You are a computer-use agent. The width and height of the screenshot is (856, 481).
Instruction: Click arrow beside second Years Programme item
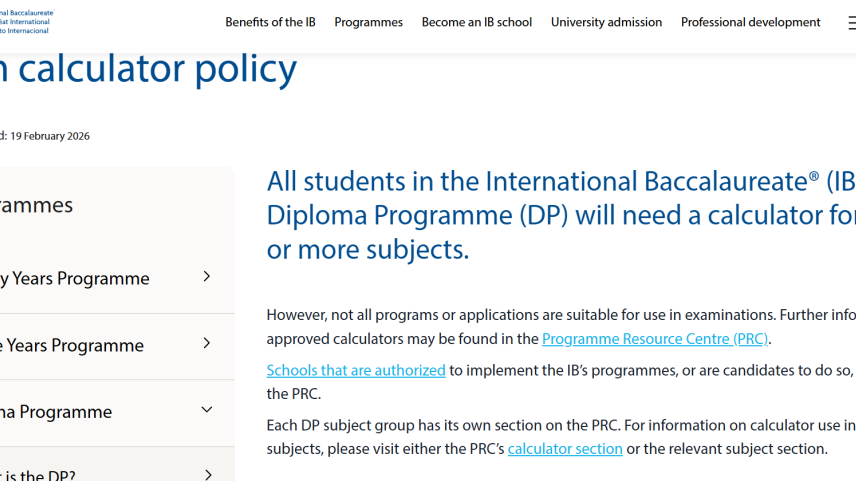tap(207, 344)
